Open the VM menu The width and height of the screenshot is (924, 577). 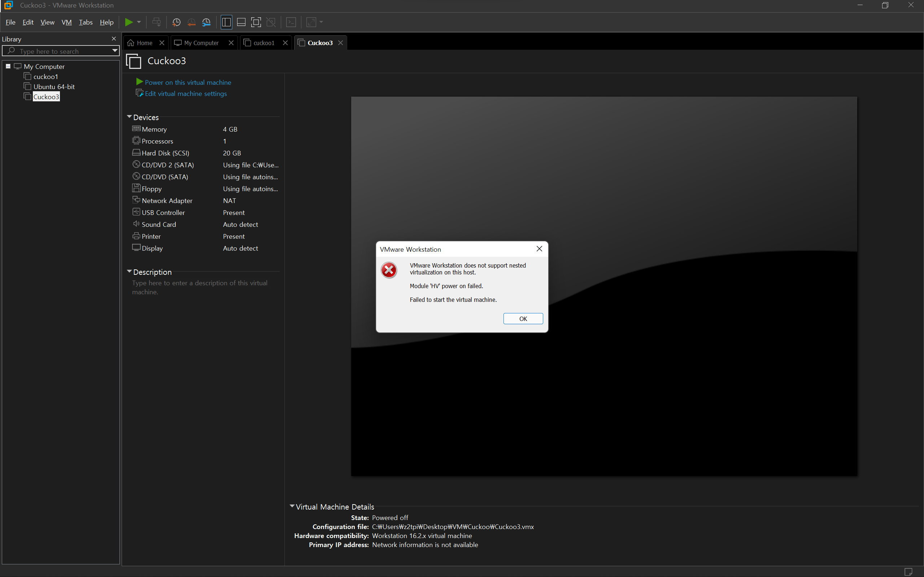pos(66,22)
